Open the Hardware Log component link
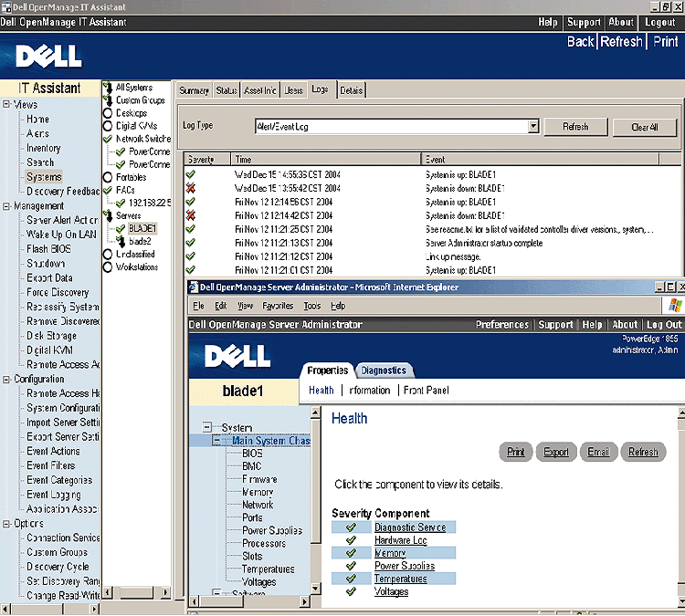This screenshot has height=616, width=685. pos(400,540)
